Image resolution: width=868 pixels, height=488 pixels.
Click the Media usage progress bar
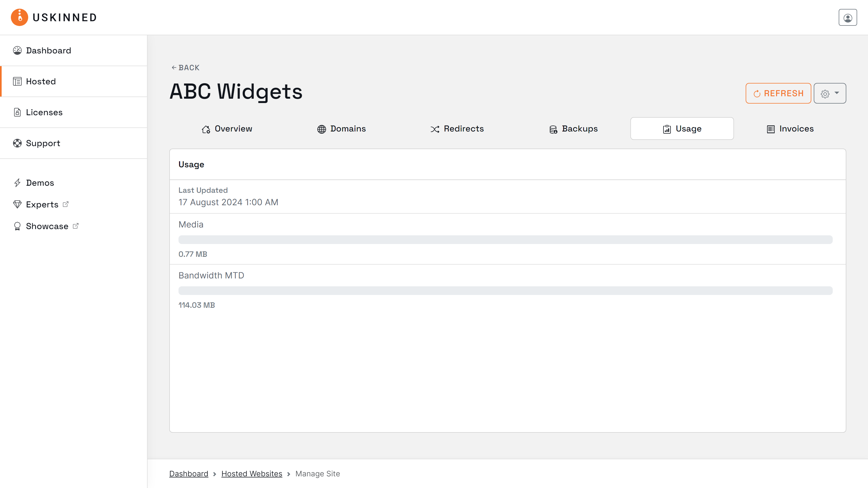tap(505, 239)
